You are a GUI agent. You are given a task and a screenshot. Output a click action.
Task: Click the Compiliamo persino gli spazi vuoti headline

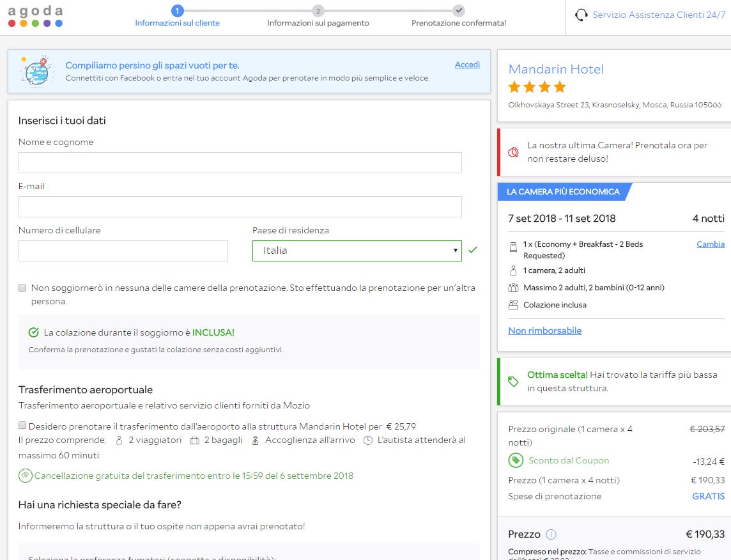[152, 65]
